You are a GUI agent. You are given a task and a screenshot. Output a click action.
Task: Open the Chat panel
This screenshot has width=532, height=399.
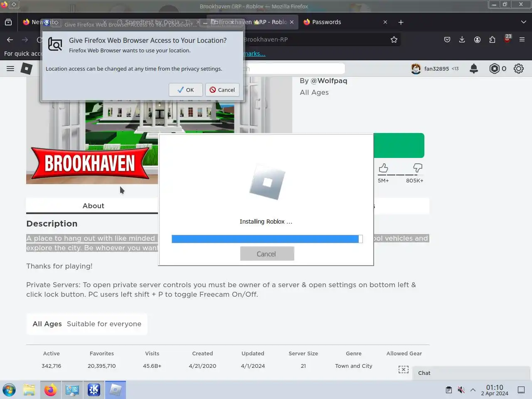click(471, 373)
